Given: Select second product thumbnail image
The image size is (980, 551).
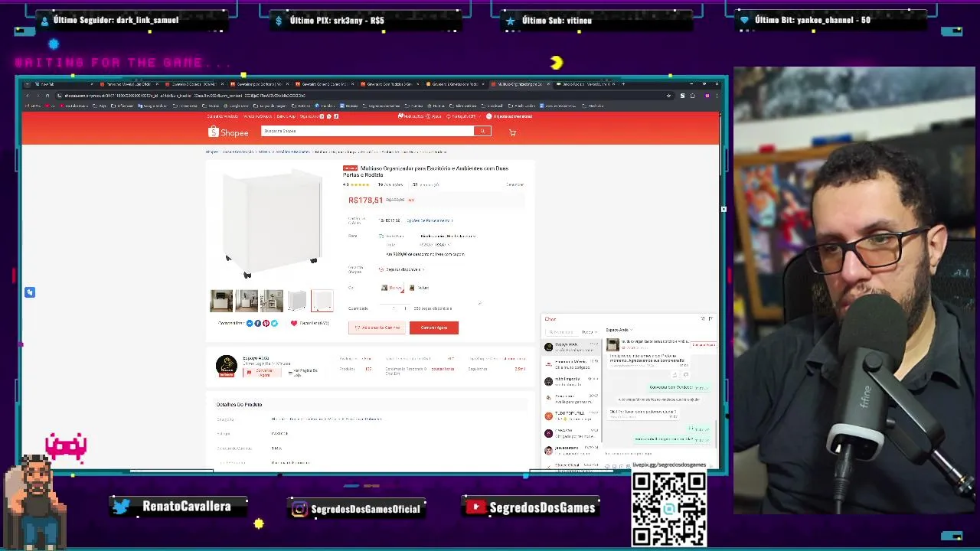Looking at the screenshot, I should 247,301.
